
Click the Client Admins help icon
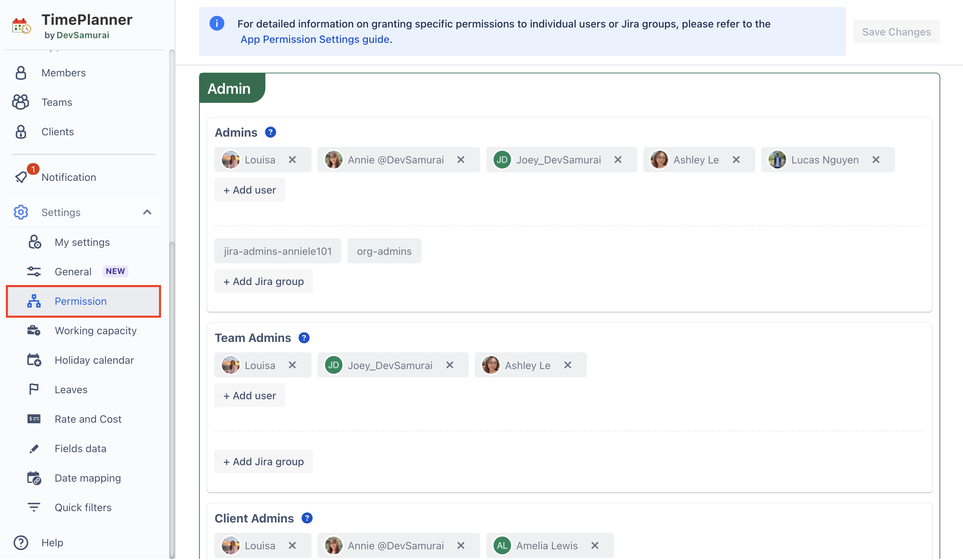(307, 518)
